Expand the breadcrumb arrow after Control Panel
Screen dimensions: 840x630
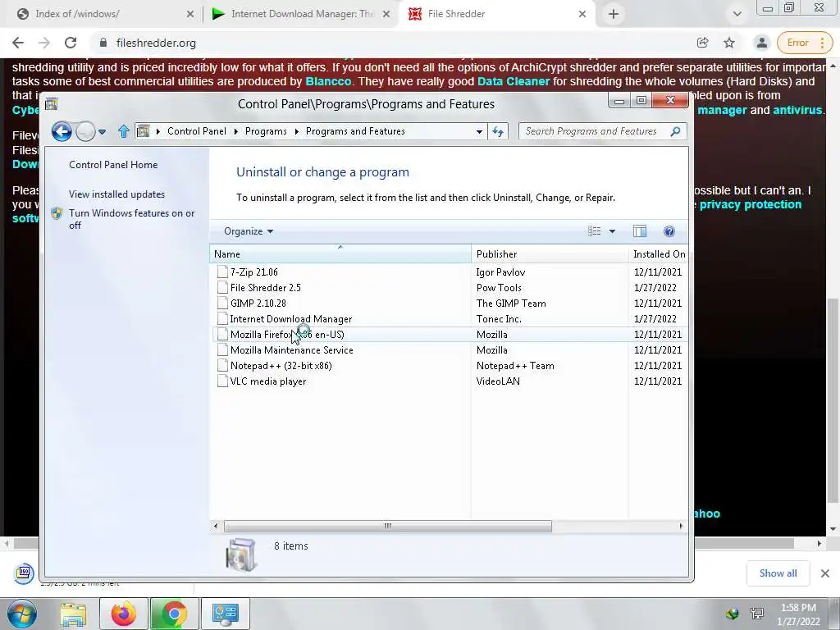(x=235, y=131)
